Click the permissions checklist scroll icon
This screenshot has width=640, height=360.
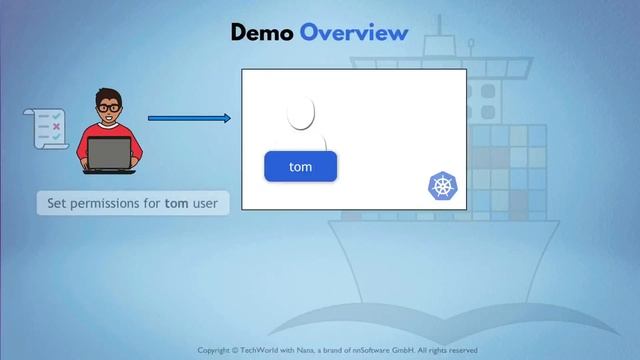tap(46, 129)
